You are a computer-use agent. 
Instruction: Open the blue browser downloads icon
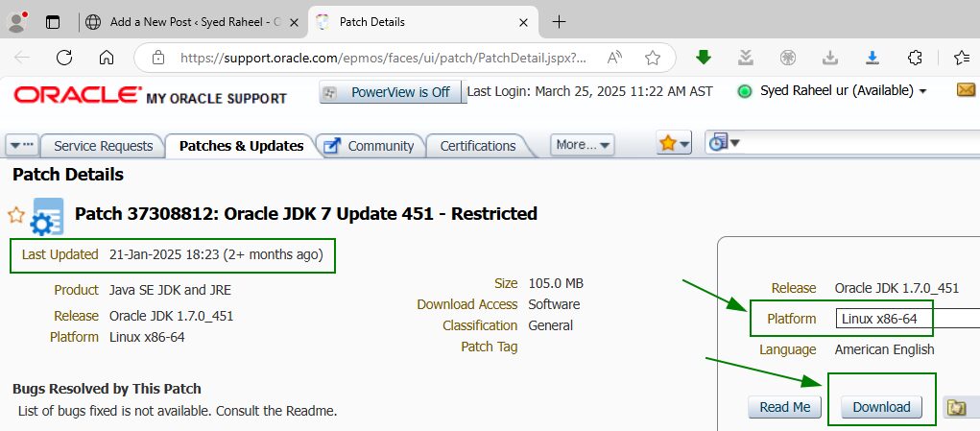[x=872, y=58]
